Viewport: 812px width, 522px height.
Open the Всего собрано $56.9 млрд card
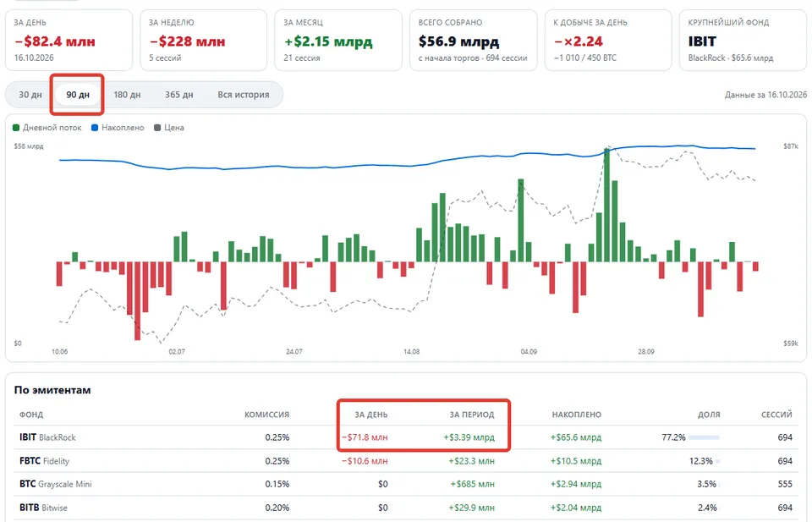(x=474, y=40)
